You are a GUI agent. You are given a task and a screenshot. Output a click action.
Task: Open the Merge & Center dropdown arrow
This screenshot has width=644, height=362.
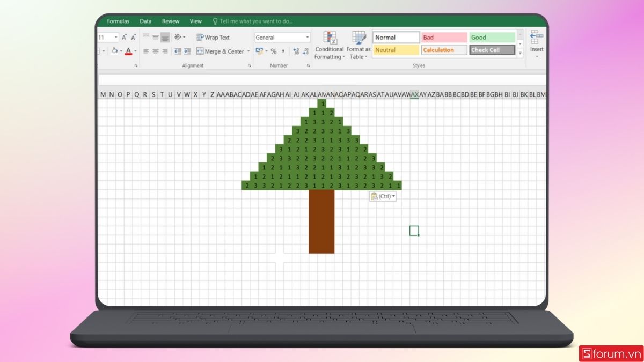[248, 51]
